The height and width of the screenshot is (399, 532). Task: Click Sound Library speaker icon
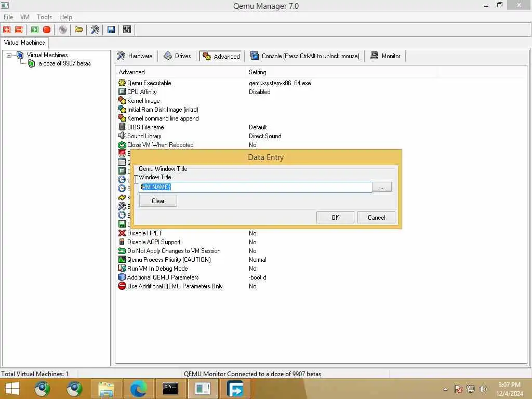click(122, 136)
